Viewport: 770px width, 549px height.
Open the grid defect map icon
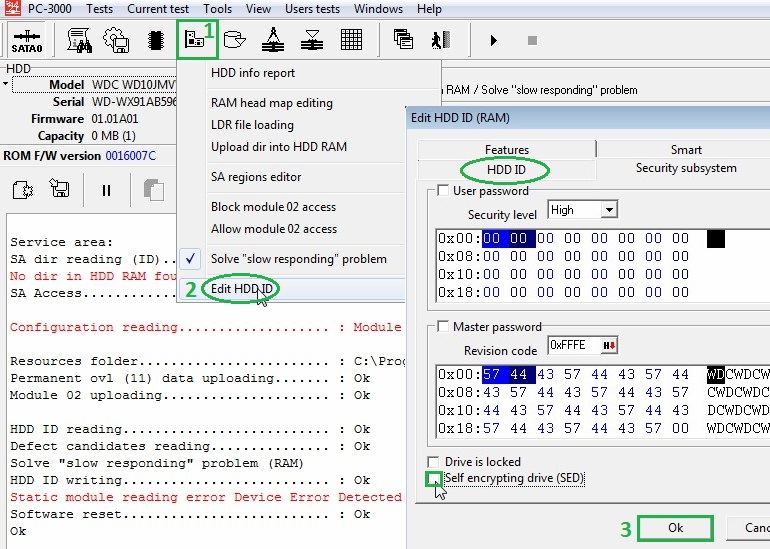tap(351, 40)
